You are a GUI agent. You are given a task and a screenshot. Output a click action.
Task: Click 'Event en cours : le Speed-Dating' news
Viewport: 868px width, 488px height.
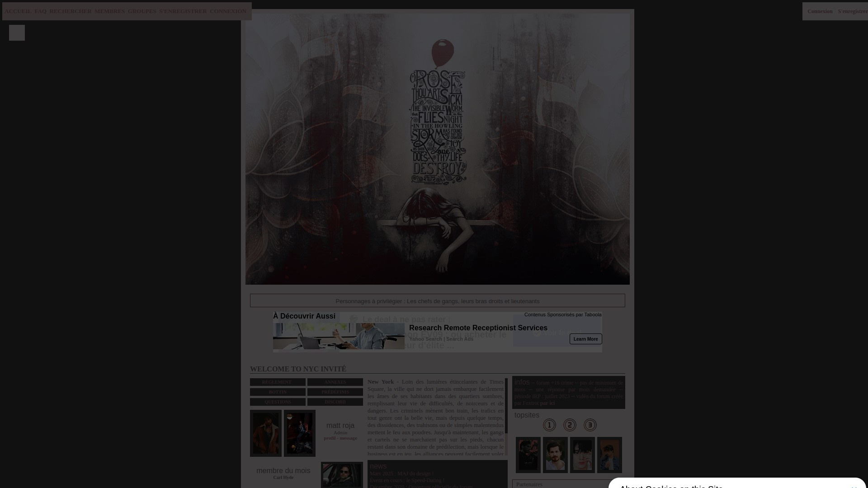click(x=407, y=480)
